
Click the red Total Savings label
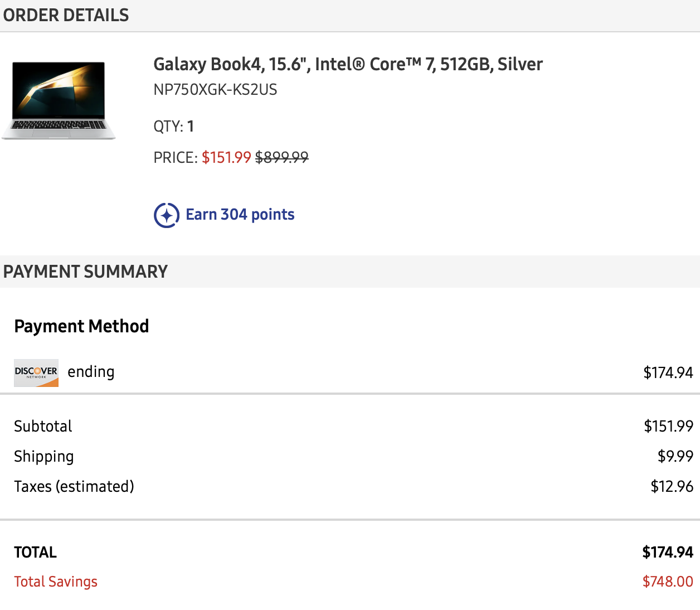[56, 582]
